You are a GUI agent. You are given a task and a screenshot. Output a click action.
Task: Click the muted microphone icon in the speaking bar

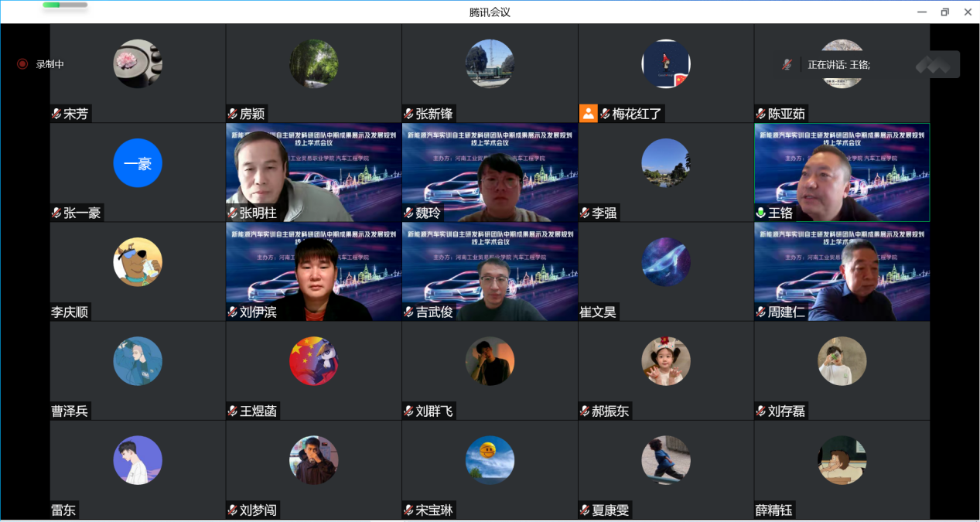(787, 65)
